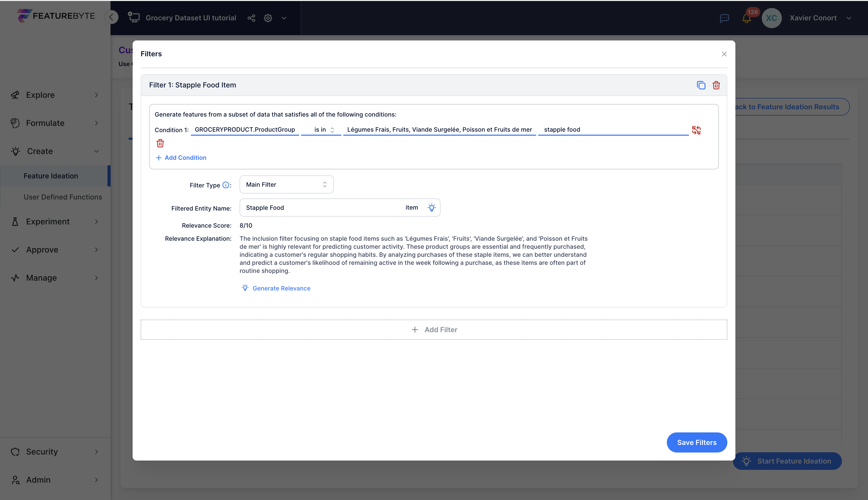Expand the Manage menu chevron
The image size is (868, 500).
pyautogui.click(x=96, y=278)
